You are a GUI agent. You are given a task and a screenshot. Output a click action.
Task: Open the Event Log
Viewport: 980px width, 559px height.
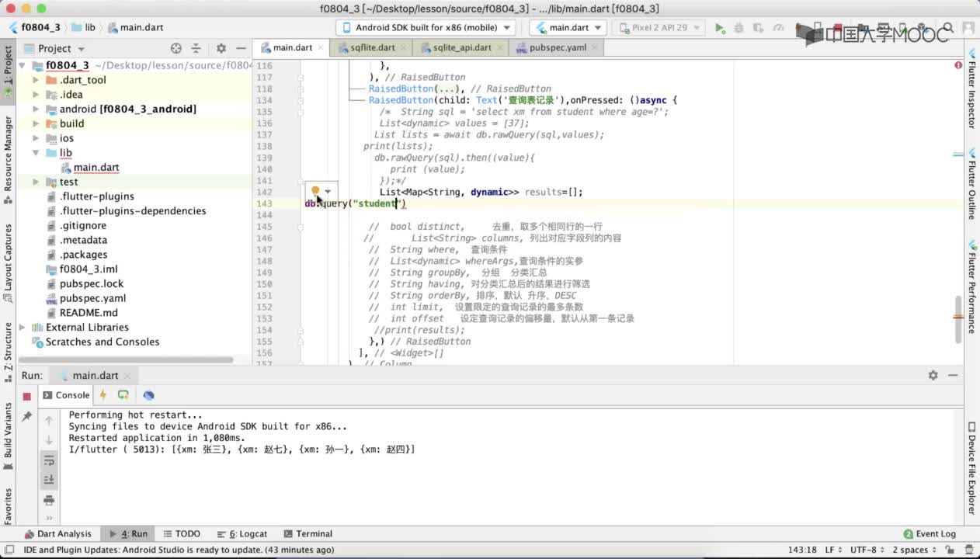point(930,534)
